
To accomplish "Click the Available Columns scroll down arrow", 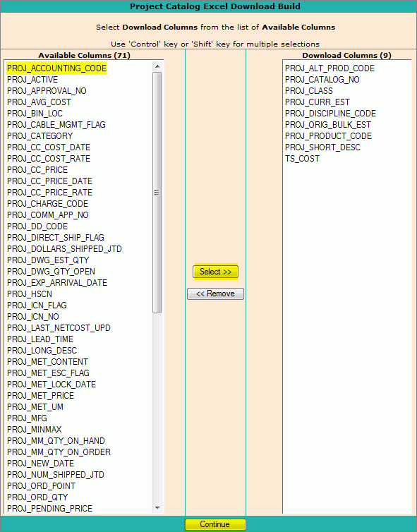I will tap(157, 508).
